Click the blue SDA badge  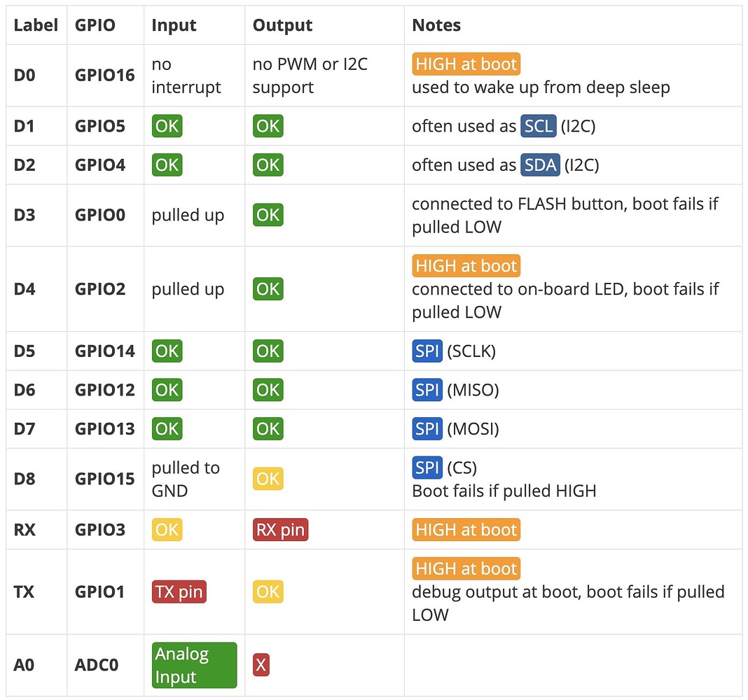539,165
